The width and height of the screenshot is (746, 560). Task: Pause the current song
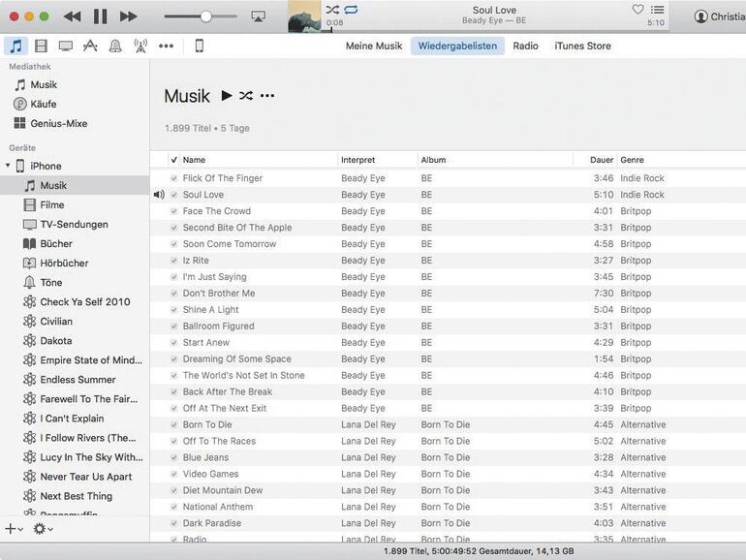coord(101,16)
